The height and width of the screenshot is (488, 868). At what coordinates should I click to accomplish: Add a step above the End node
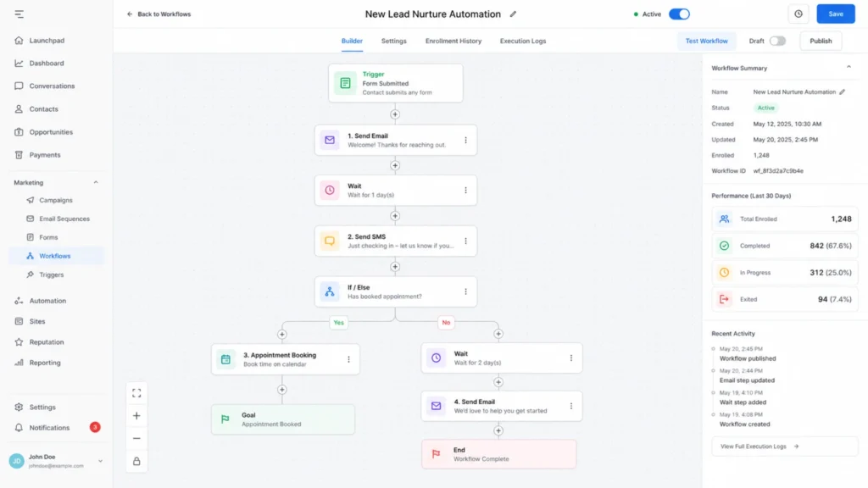tap(498, 430)
